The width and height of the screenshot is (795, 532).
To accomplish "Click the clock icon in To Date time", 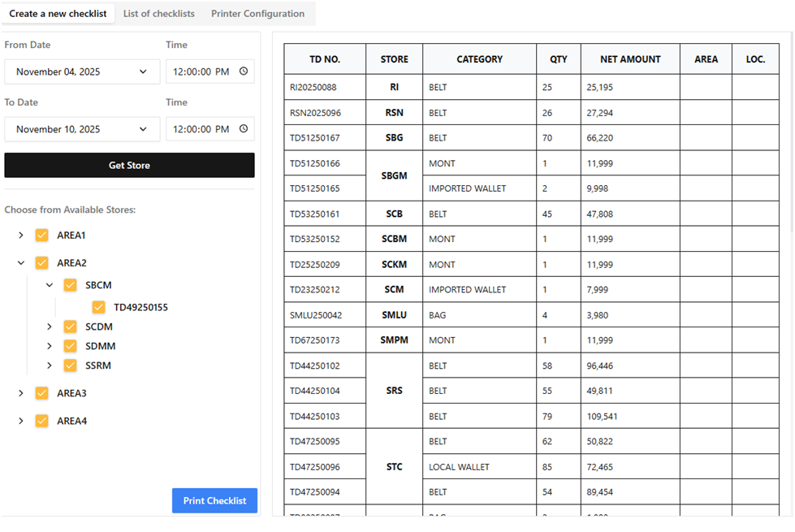I will click(244, 129).
